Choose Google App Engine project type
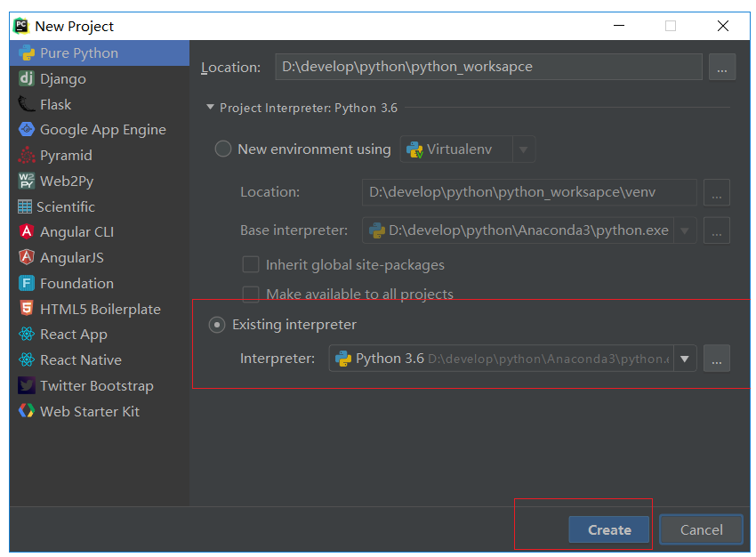The height and width of the screenshot is (557, 756). pos(100,130)
